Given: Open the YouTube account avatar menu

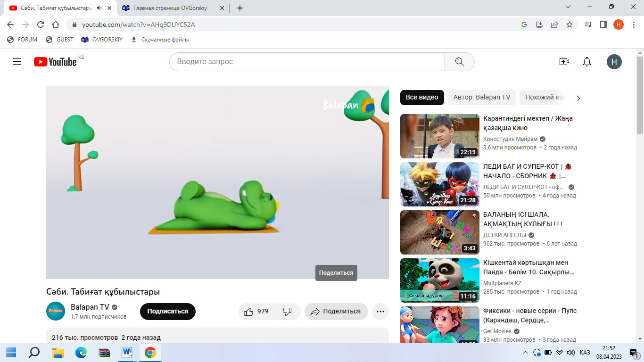Looking at the screenshot, I should pyautogui.click(x=614, y=62).
